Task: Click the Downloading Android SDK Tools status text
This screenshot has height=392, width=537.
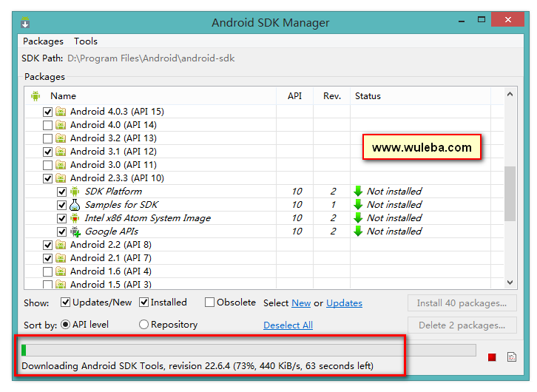Action: 197,366
